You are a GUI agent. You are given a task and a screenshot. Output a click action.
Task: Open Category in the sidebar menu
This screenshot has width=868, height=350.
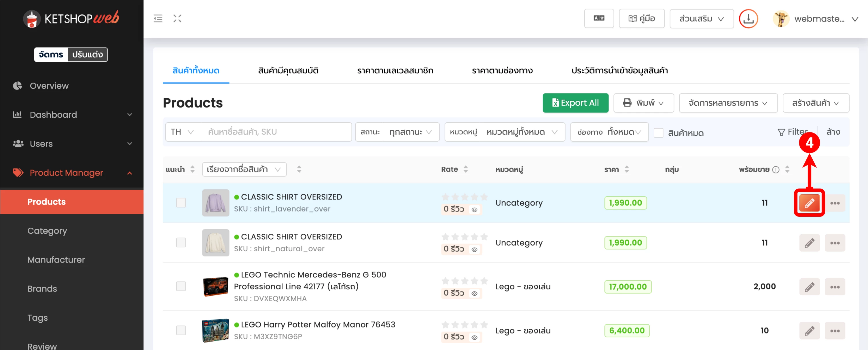[x=47, y=231]
